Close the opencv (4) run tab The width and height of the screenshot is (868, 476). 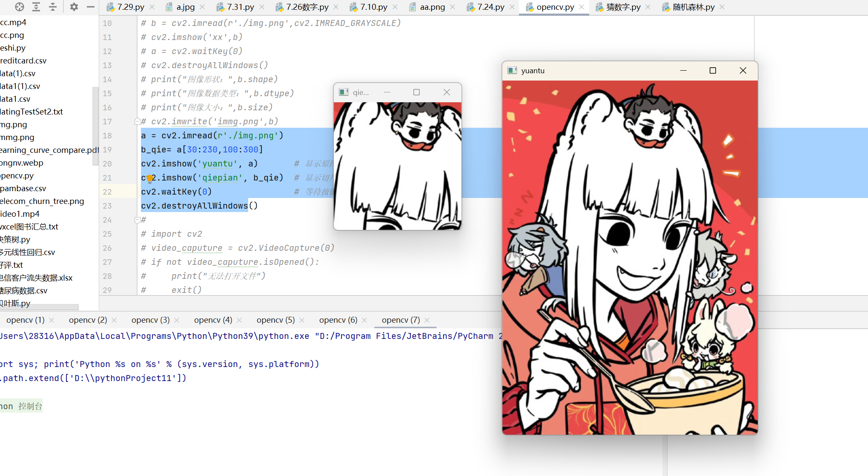coord(239,320)
